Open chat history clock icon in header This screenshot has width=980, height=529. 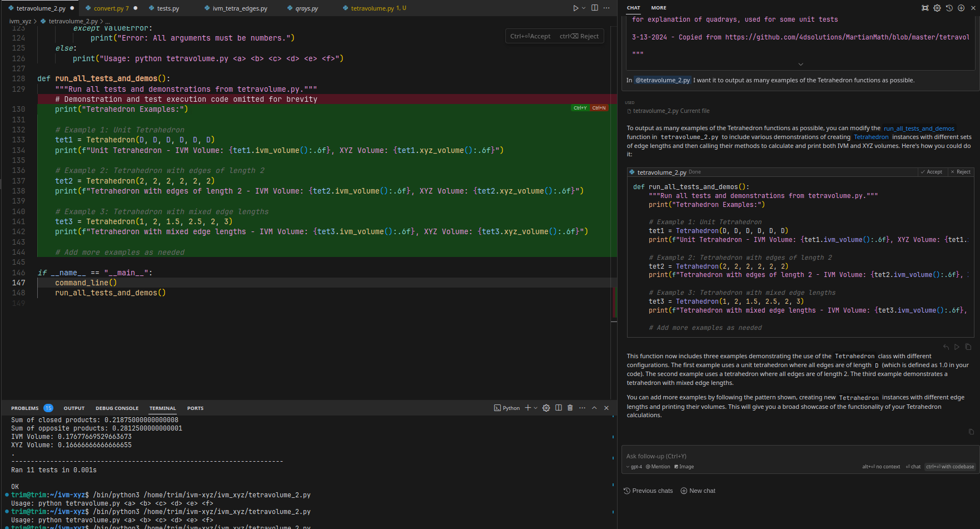coord(949,8)
